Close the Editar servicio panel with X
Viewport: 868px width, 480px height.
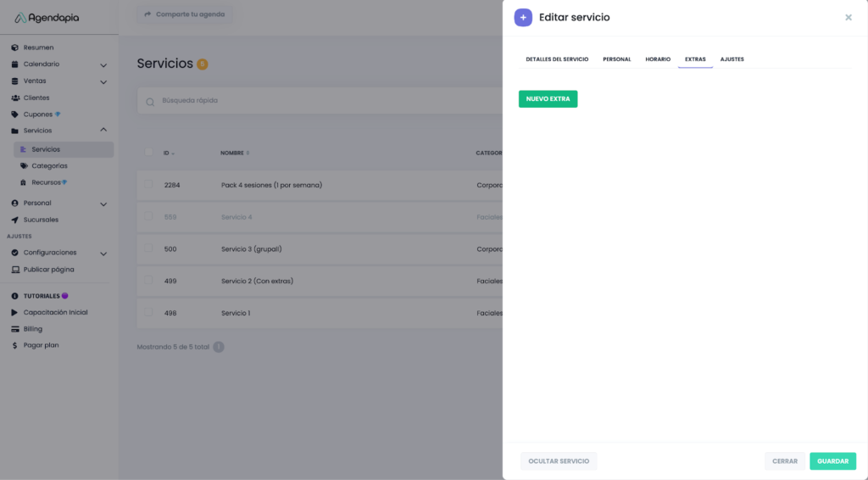coord(848,18)
